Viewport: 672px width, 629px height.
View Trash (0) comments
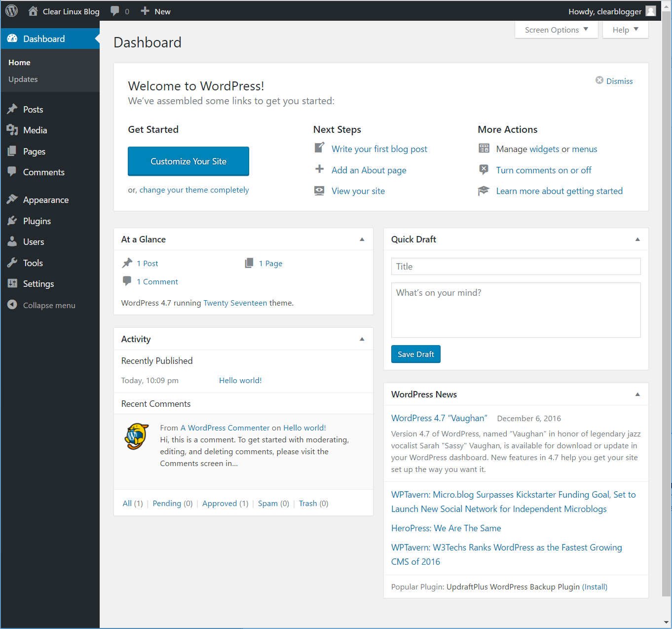pos(313,503)
